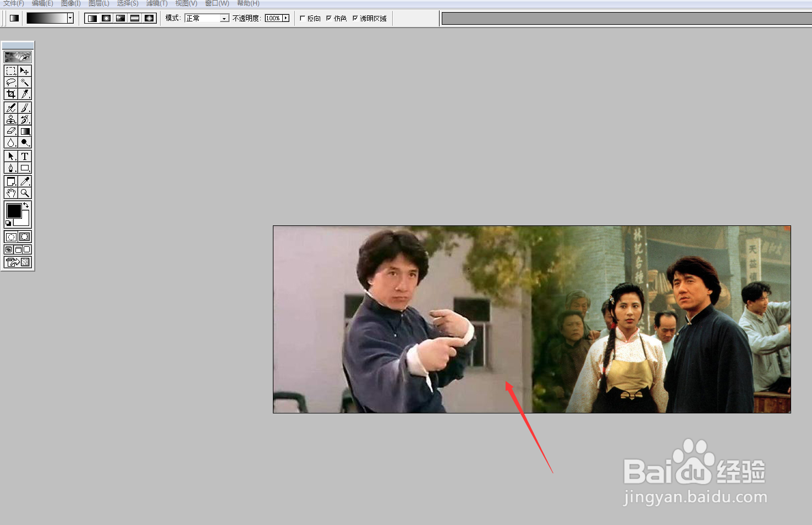This screenshot has width=812, height=525.
Task: Click the movie still image canvas
Action: (x=532, y=319)
